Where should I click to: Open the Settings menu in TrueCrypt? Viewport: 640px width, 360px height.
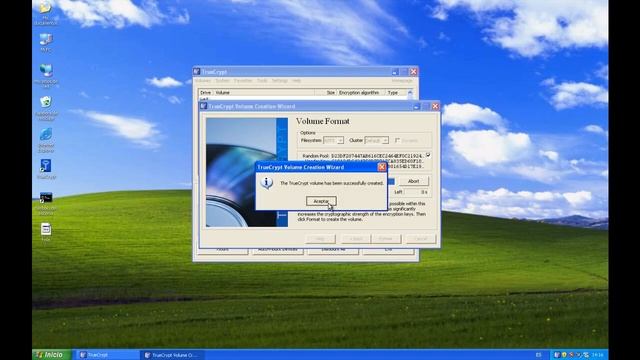[280, 81]
